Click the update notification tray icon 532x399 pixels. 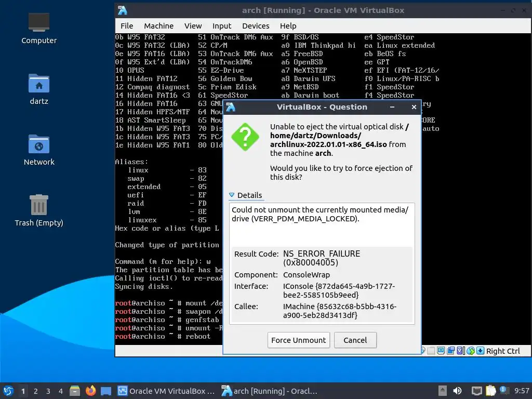tap(504, 390)
